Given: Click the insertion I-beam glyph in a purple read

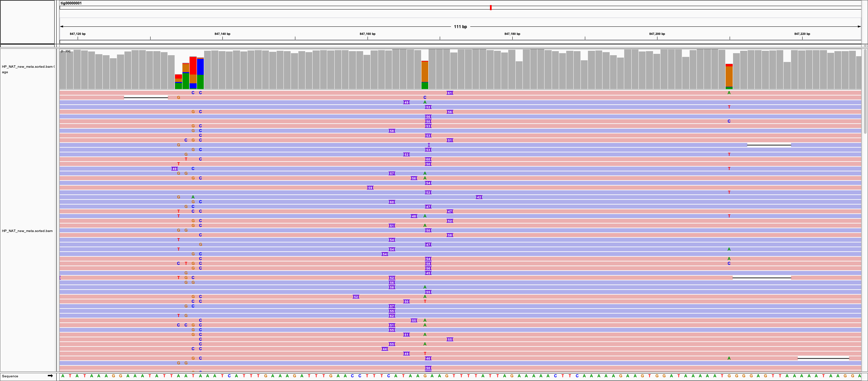Looking at the screenshot, I should click(429, 145).
